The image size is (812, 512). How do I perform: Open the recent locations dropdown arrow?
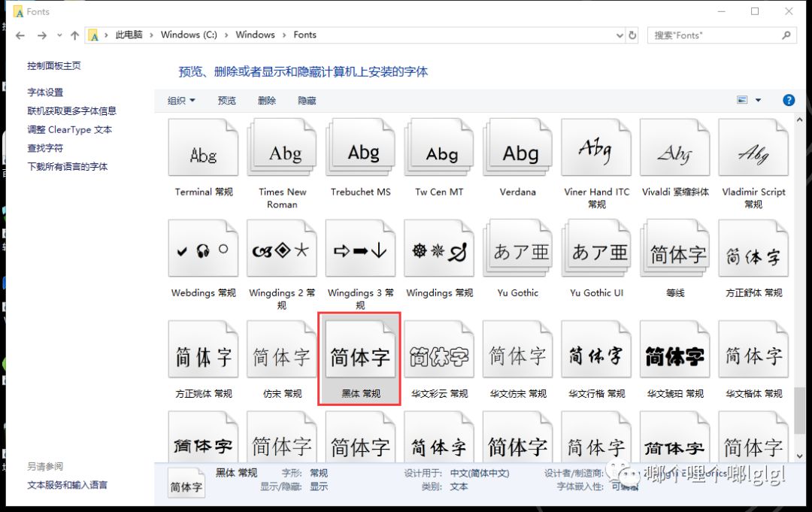[x=59, y=35]
